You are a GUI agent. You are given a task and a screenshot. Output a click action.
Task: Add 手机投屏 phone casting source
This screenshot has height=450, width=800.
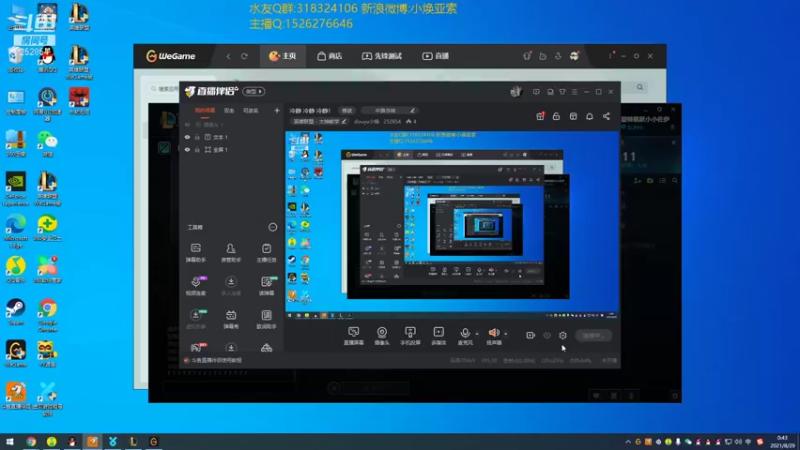[x=410, y=336]
